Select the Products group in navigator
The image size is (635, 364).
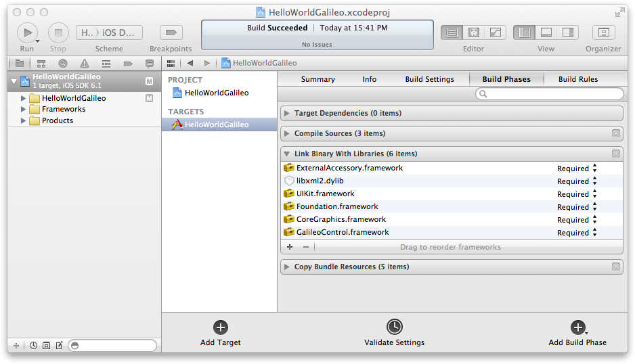[58, 120]
